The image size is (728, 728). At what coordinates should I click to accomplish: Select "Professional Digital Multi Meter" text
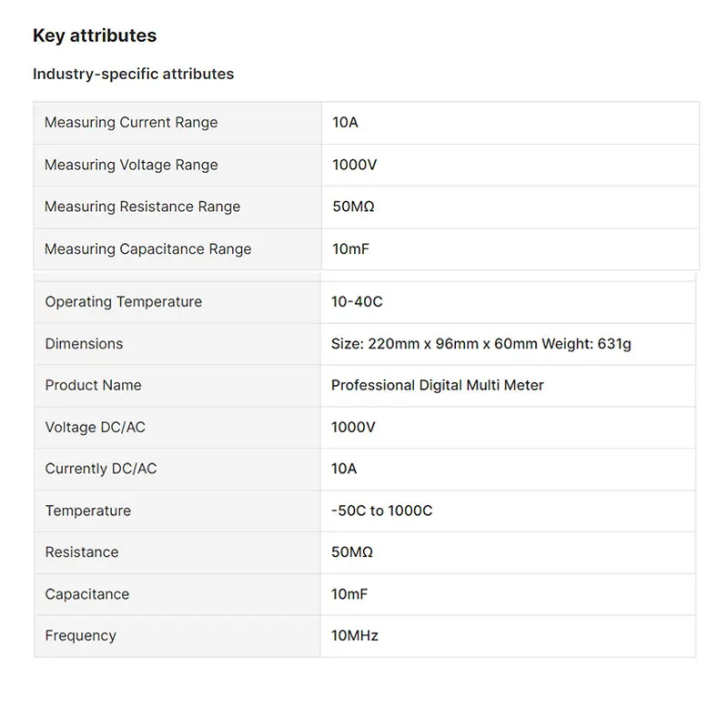(x=437, y=385)
